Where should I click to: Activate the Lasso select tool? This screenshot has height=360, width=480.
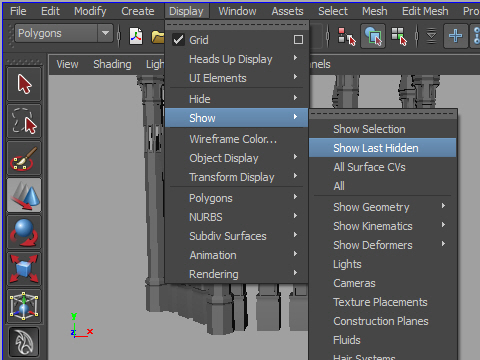coord(24,121)
